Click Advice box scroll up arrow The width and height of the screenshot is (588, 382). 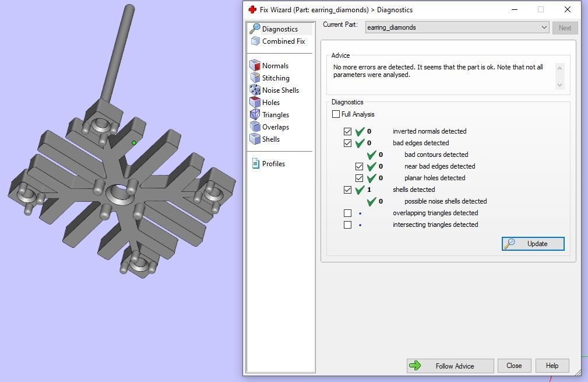(x=559, y=68)
